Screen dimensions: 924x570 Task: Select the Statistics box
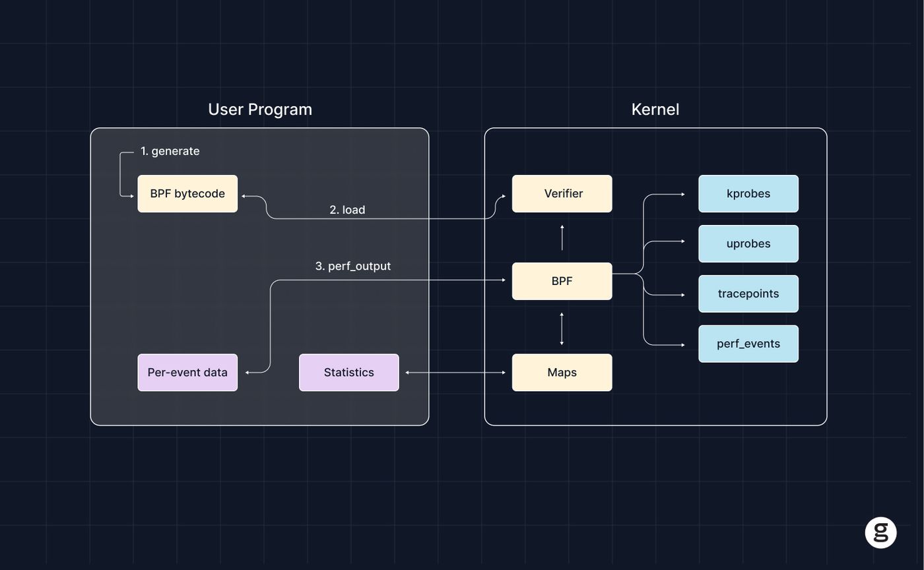349,373
